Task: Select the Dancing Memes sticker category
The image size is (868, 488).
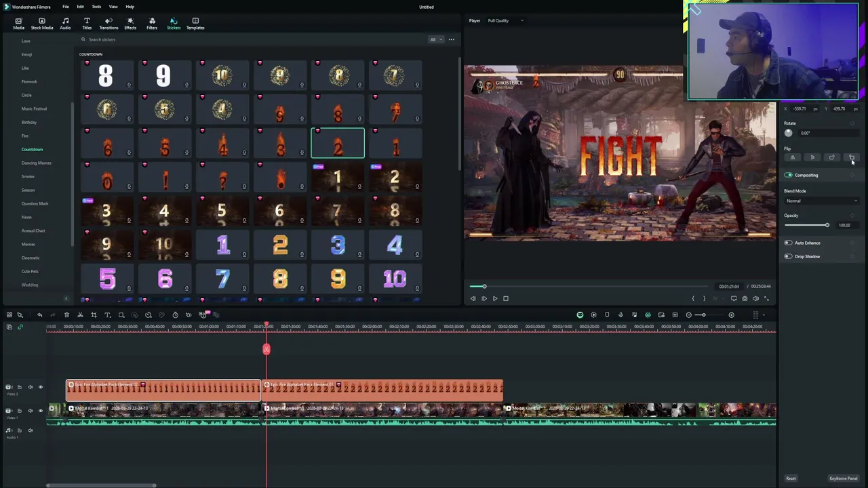Action: (x=36, y=163)
